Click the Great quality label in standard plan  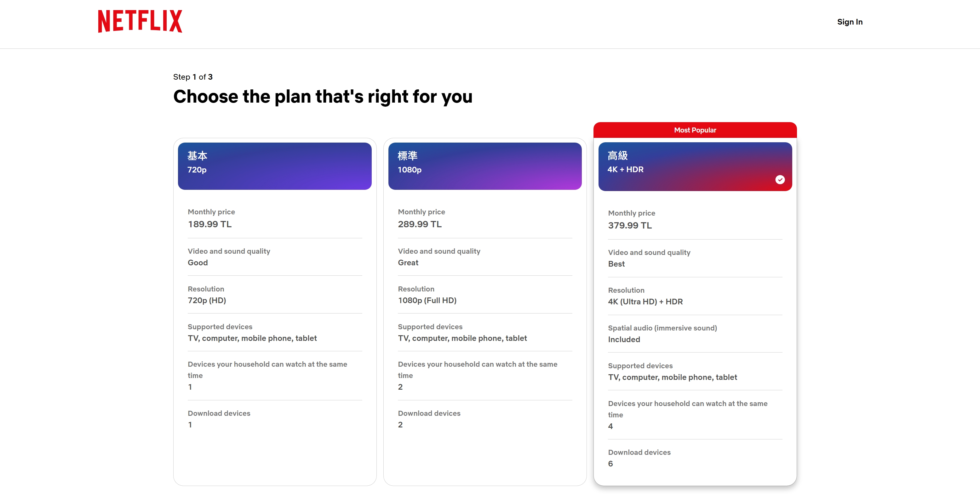pos(408,263)
